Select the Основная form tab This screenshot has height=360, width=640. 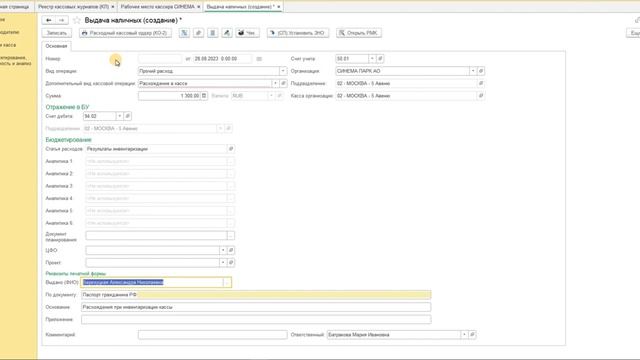pyautogui.click(x=56, y=46)
